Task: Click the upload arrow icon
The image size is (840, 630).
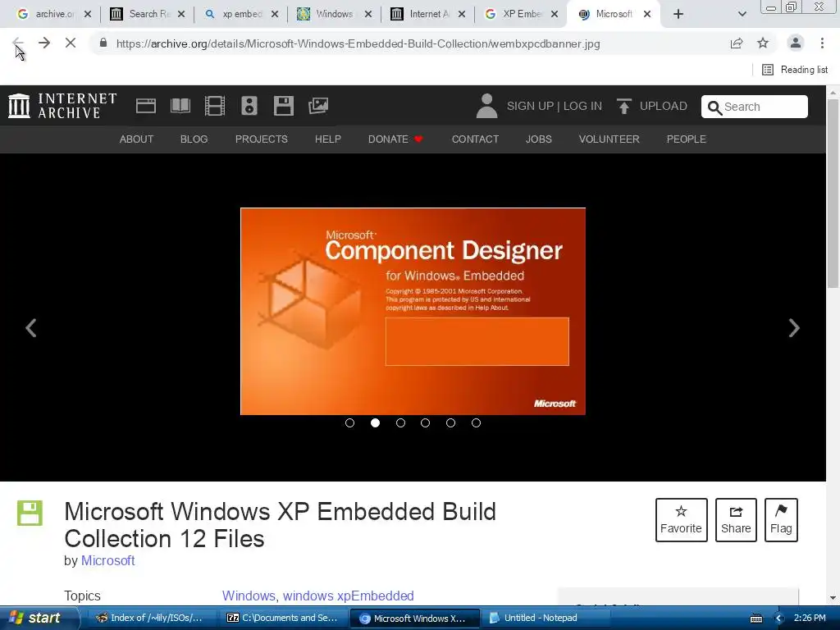Action: 623,106
